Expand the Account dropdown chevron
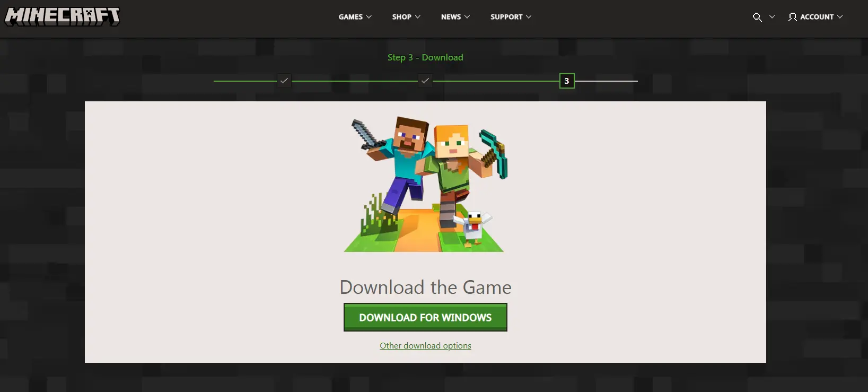The width and height of the screenshot is (868, 392). [x=840, y=17]
